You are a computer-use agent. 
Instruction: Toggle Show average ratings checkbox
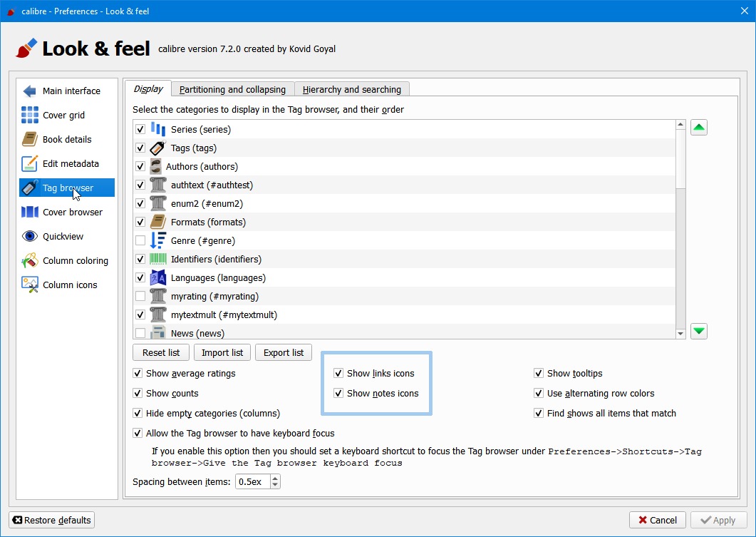[x=138, y=373]
